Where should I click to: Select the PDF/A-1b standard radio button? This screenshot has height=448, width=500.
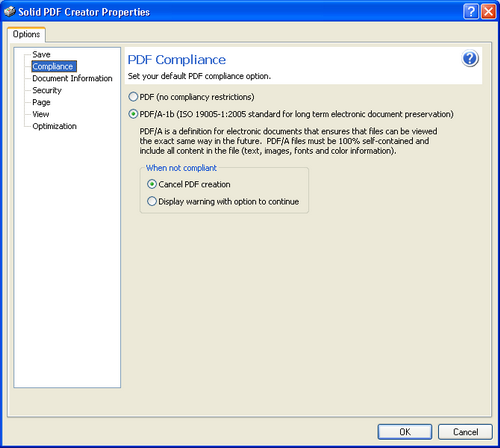click(133, 114)
